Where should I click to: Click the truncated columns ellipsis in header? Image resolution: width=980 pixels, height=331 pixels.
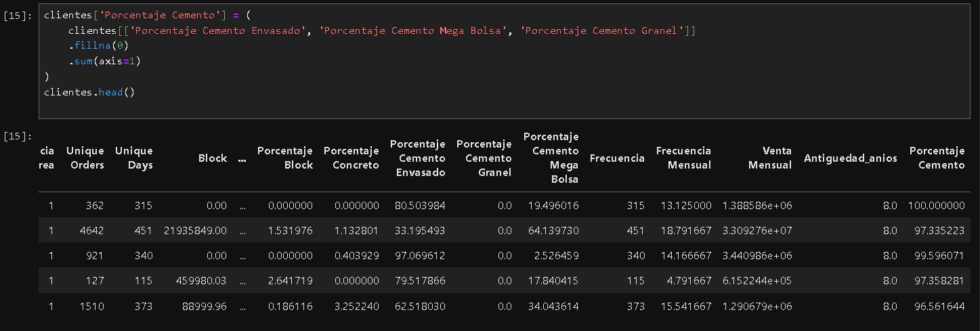[242, 158]
